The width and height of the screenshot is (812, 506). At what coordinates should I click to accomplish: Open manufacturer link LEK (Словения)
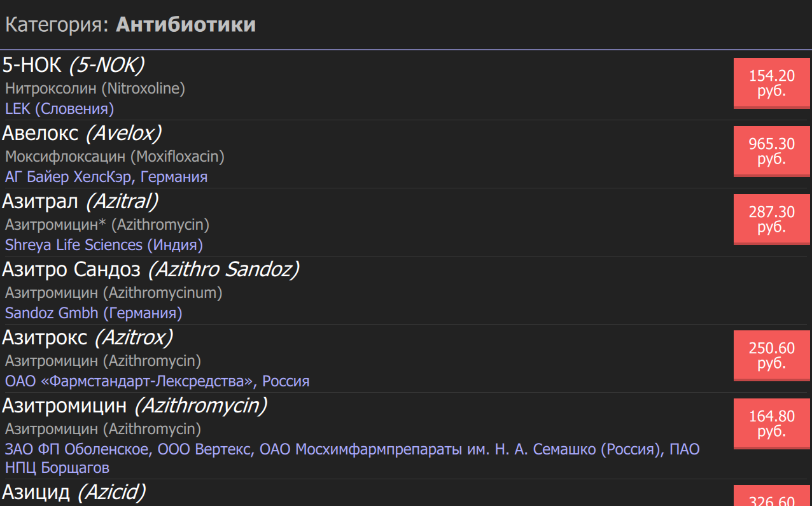pyautogui.click(x=60, y=109)
